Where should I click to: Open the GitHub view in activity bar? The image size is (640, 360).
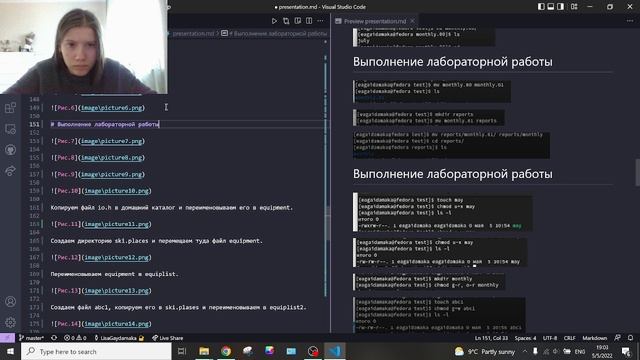(10, 150)
